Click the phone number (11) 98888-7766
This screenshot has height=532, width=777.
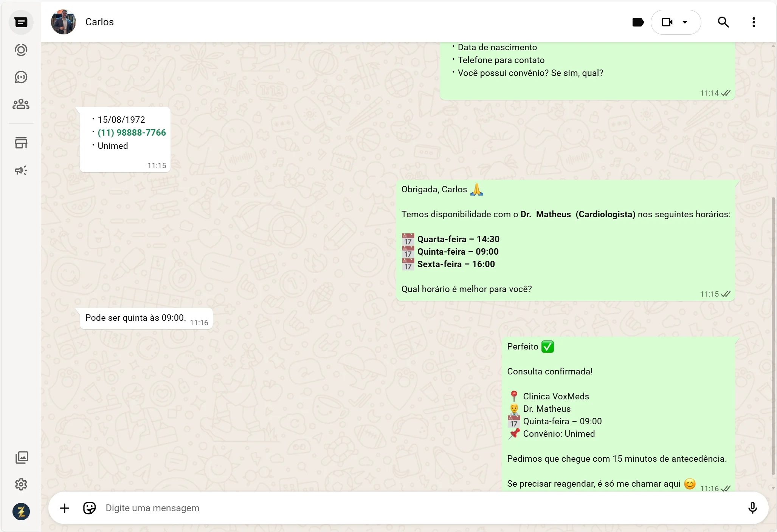click(x=131, y=132)
